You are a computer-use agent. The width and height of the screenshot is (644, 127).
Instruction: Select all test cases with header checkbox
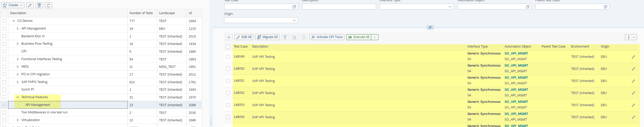tap(228, 47)
